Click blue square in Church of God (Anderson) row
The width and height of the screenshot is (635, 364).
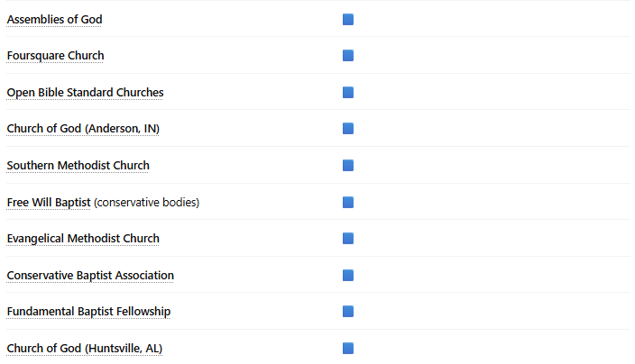[348, 129]
